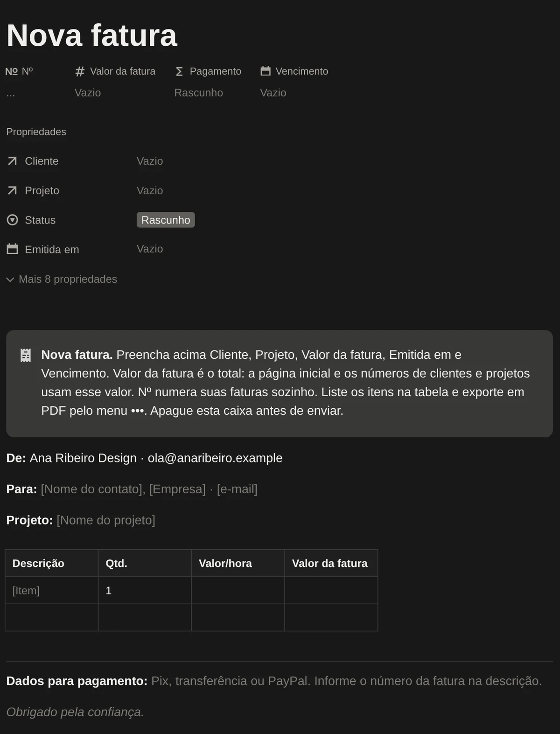This screenshot has height=734, width=560.
Task: Click the Descrição table header cell
Action: pos(52,563)
